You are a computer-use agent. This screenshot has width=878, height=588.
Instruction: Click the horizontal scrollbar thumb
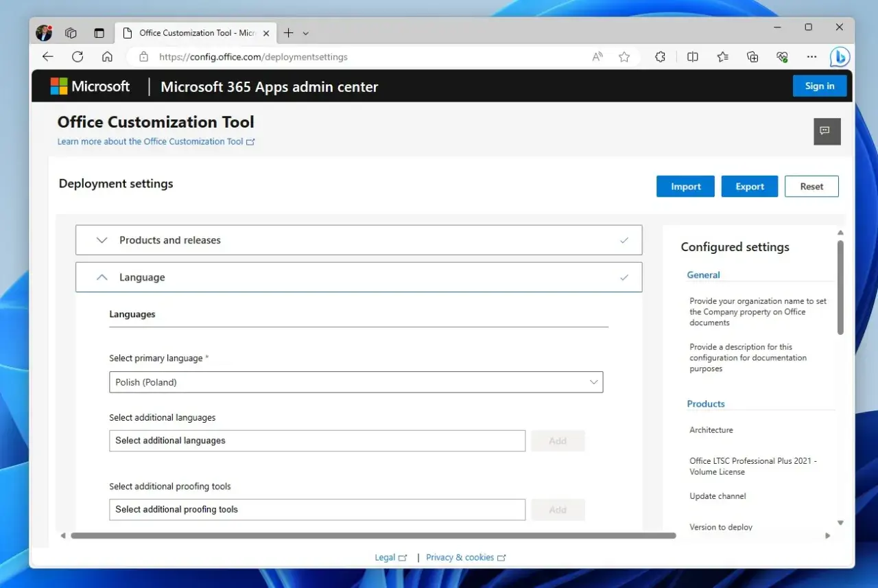373,535
